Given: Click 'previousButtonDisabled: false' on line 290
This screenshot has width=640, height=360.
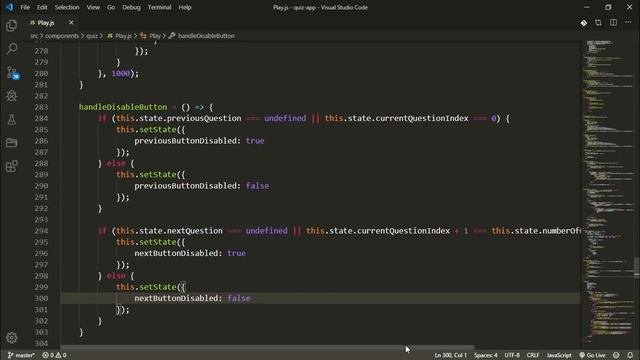Looking at the screenshot, I should pyautogui.click(x=202, y=186).
